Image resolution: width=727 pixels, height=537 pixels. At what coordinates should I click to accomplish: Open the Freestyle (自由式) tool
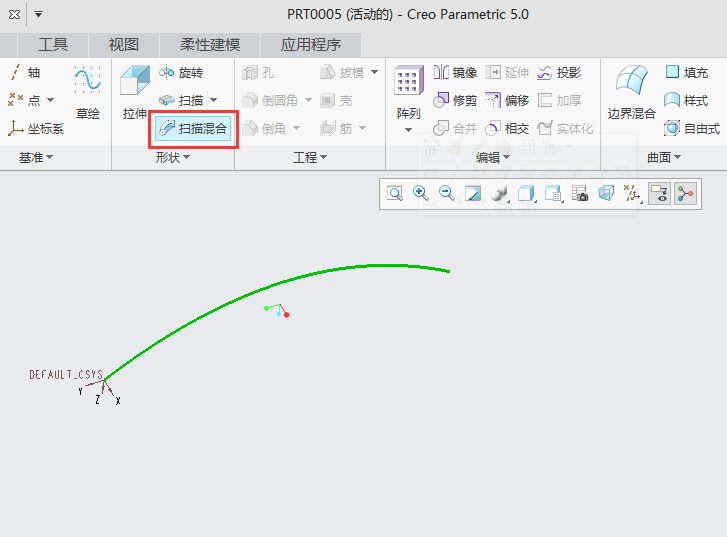[692, 128]
